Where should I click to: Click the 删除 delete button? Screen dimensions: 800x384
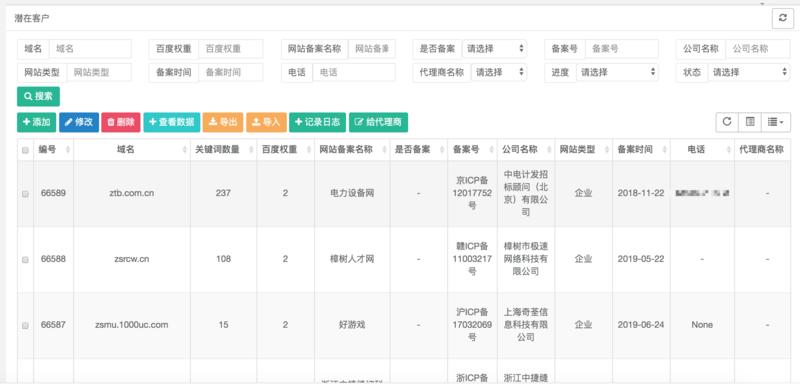pyautogui.click(x=121, y=122)
